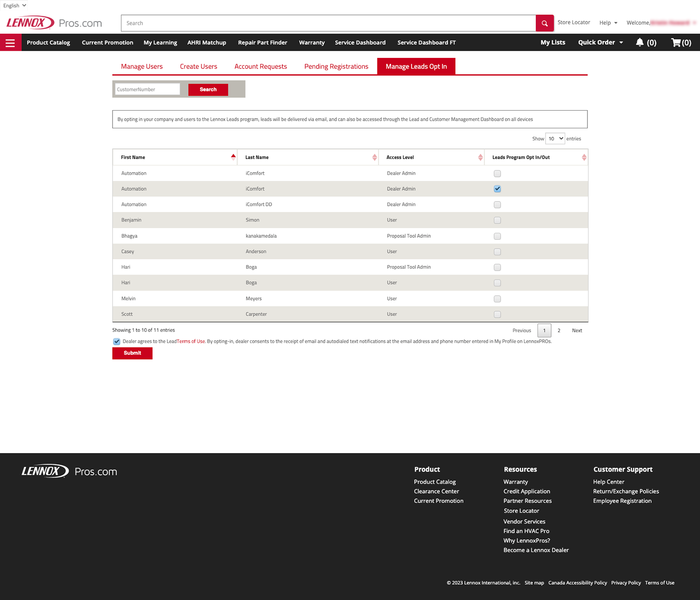This screenshot has width=700, height=600.
Task: Open Clearance Center footer link
Action: pyautogui.click(x=436, y=491)
